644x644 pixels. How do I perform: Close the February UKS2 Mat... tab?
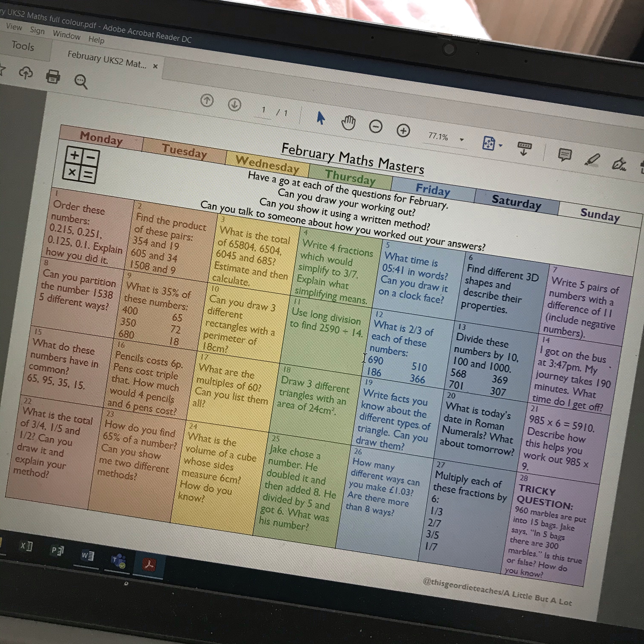[155, 66]
